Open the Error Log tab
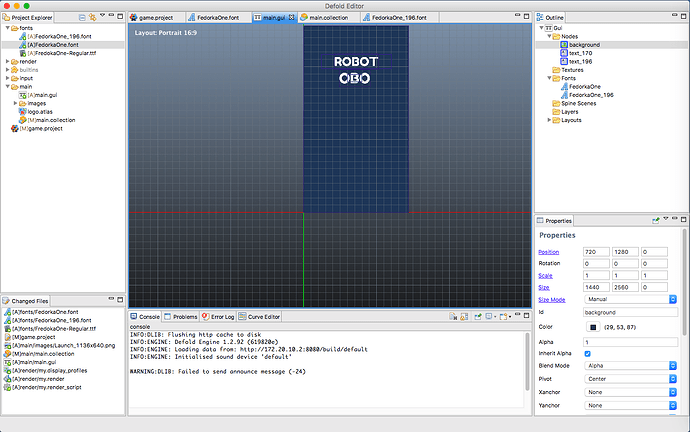690x432 pixels. (x=220, y=317)
